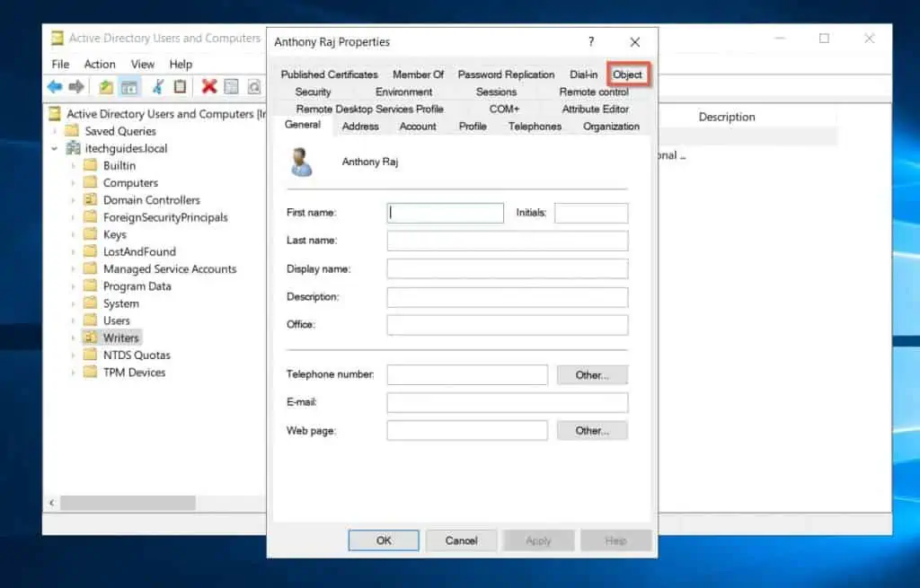The height and width of the screenshot is (588, 920).
Task: Click the Office input field
Action: tap(508, 325)
